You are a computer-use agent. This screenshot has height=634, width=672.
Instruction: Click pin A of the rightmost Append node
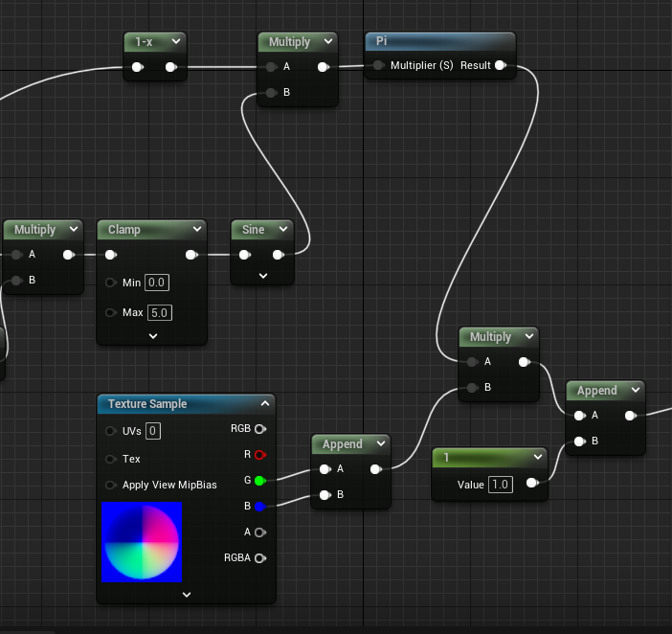coord(580,416)
